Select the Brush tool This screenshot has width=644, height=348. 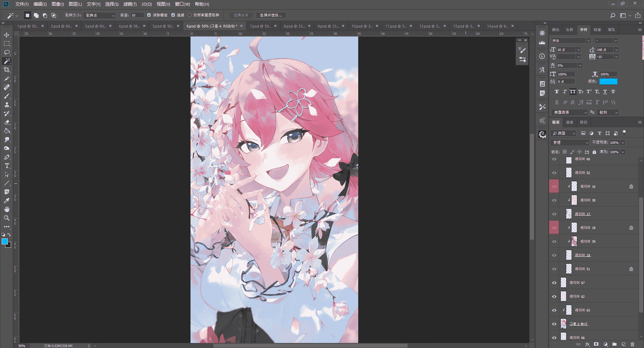point(7,96)
